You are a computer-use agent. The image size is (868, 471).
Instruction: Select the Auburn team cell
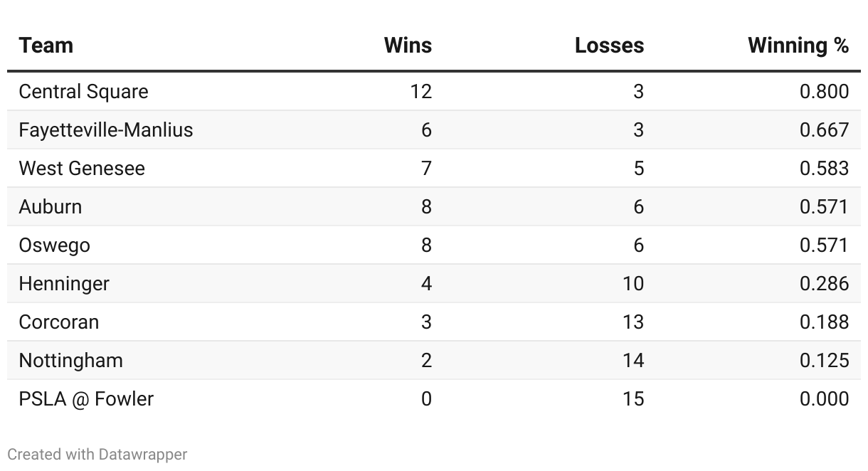pyautogui.click(x=51, y=206)
